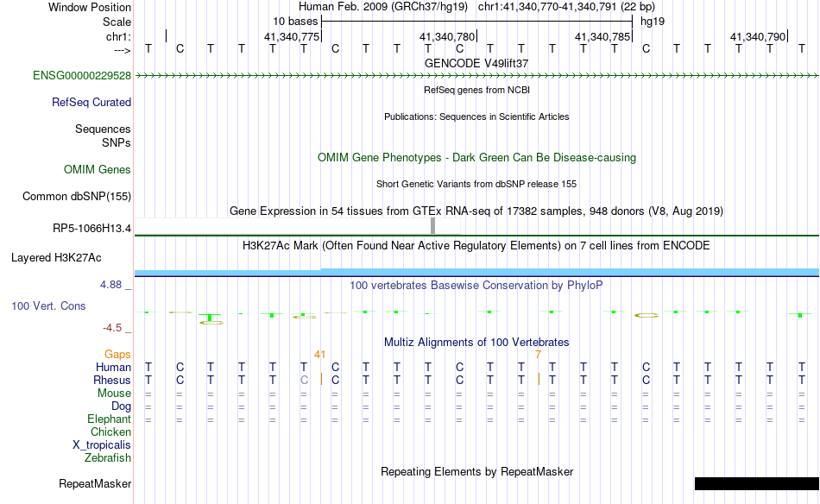
Task: Click the Sequences track label
Action: click(x=103, y=129)
